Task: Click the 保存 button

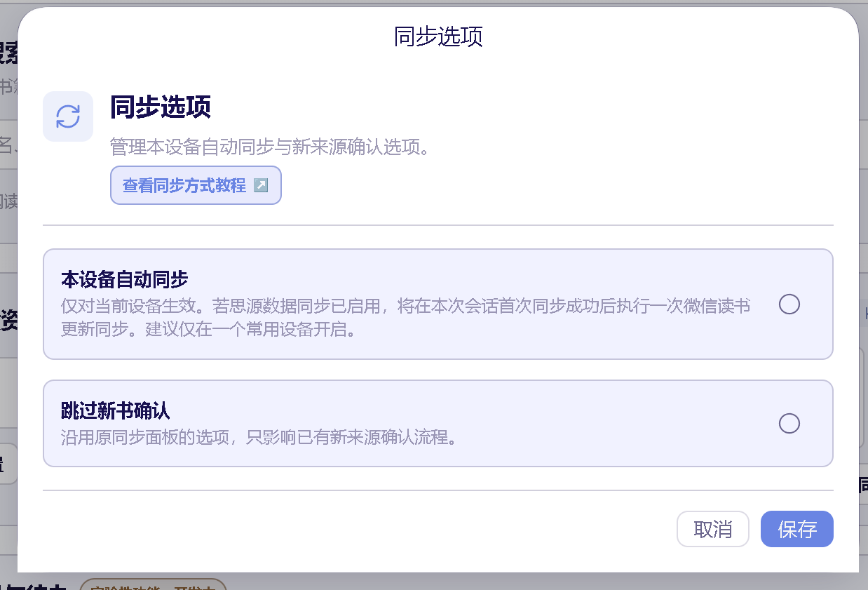Action: 797,529
